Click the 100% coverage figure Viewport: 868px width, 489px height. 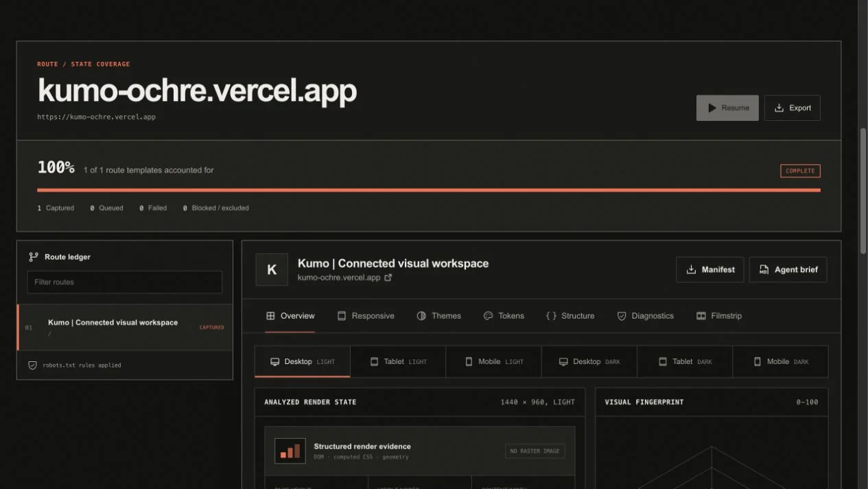56,167
